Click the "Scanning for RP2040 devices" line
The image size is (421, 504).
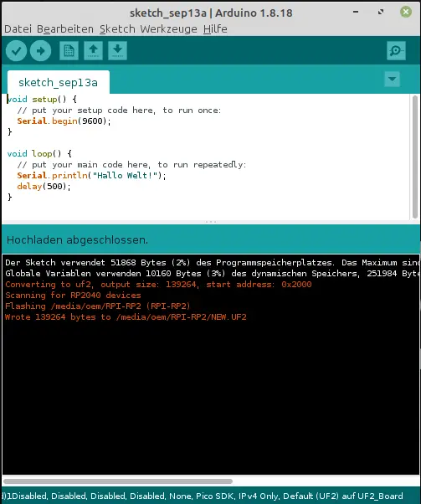click(73, 296)
